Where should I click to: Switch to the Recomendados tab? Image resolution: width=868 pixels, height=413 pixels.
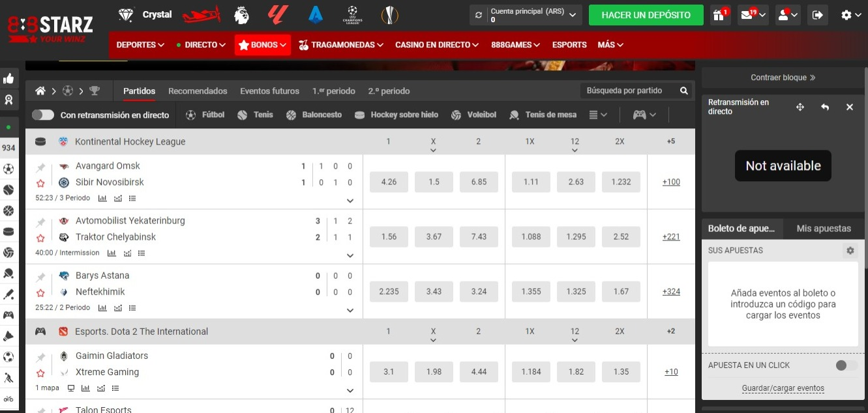(x=198, y=91)
